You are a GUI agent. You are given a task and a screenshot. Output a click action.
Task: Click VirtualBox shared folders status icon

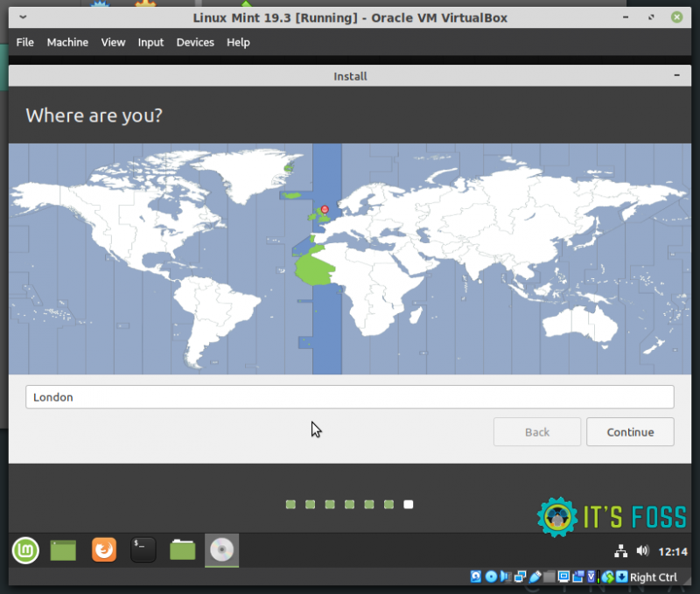click(x=549, y=577)
